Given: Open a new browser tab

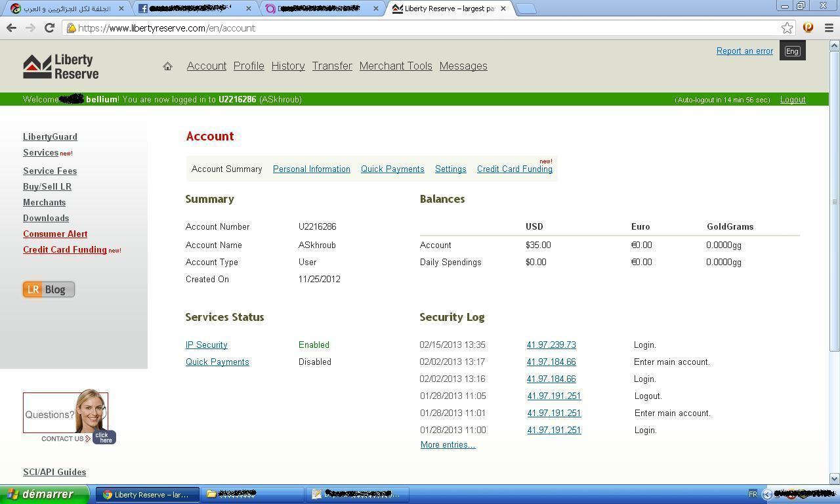Looking at the screenshot, I should tap(526, 9).
